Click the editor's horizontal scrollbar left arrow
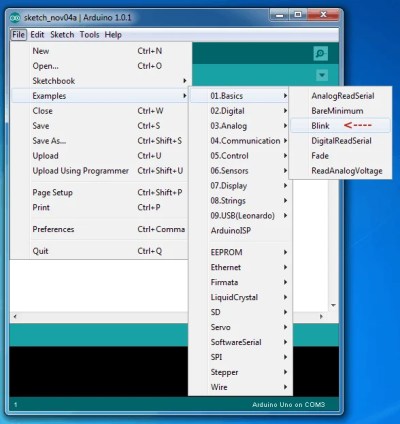The width and height of the screenshot is (400, 424). click(x=15, y=316)
